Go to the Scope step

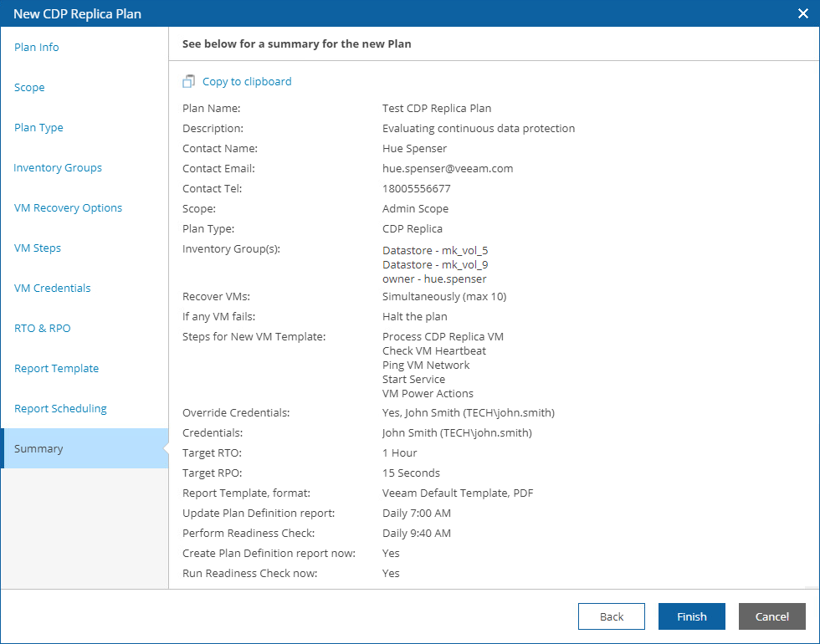click(x=29, y=88)
